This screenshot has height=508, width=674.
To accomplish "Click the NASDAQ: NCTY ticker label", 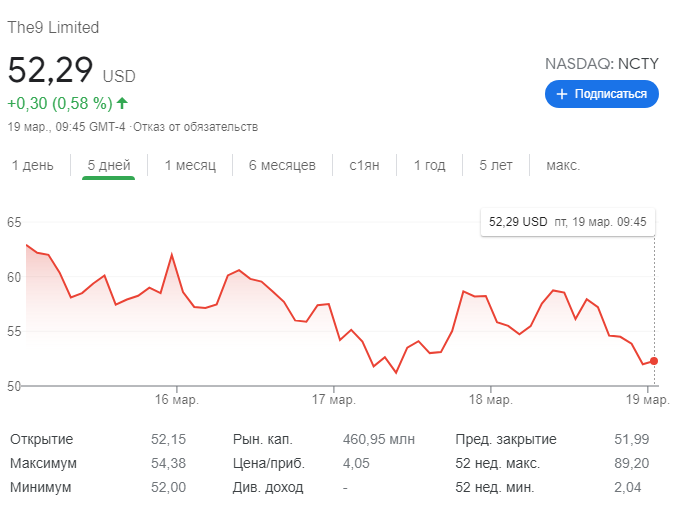I will coord(602,63).
